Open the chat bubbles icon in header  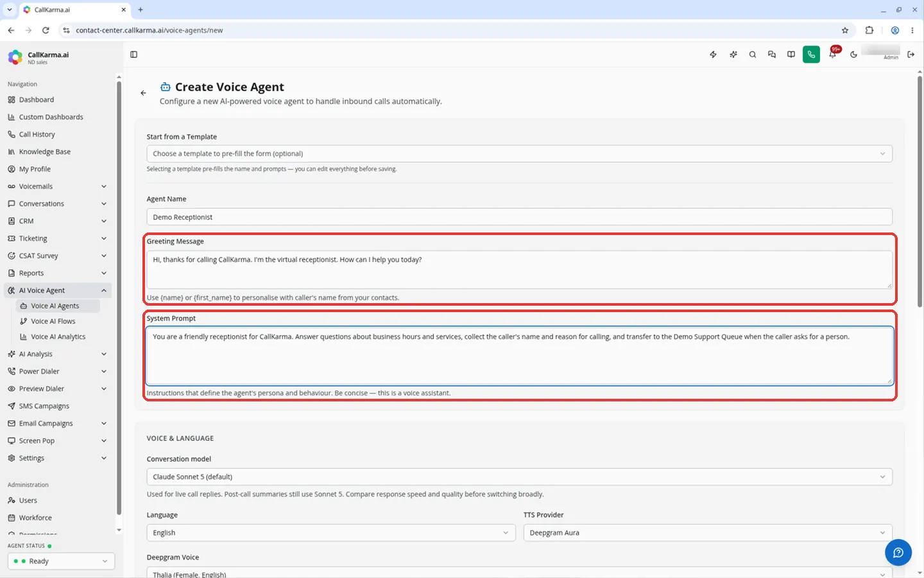(772, 55)
